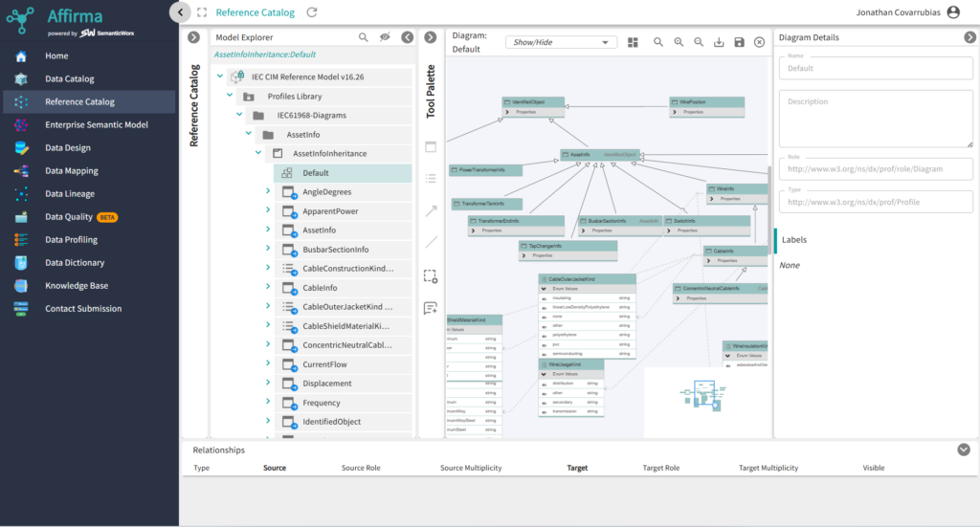Viewport: 980px width, 527px height.
Task: Open the user account profile icon
Action: tap(952, 12)
